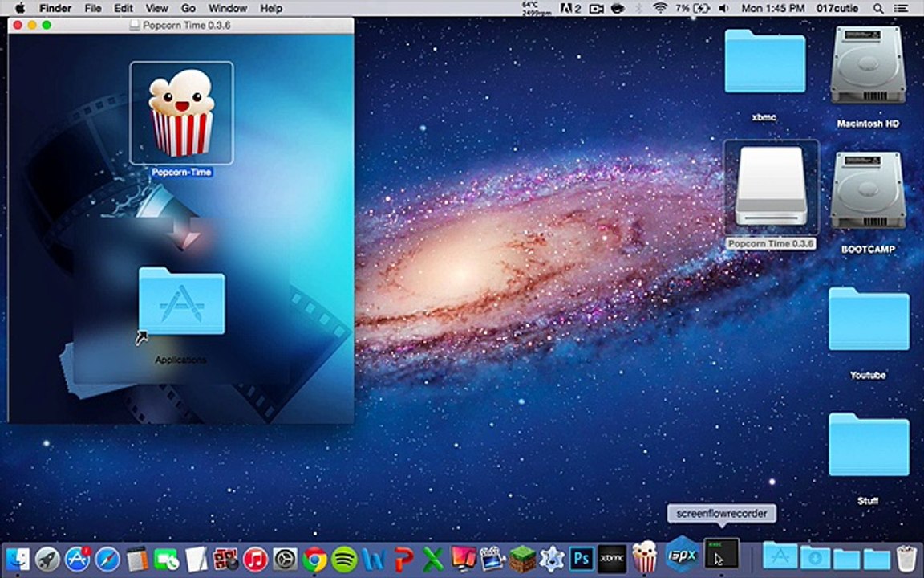The image size is (924, 578).
Task: Select the Stuff folder on the desktop
Action: (x=869, y=445)
